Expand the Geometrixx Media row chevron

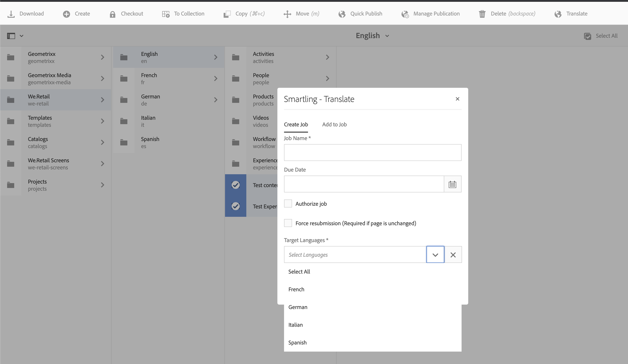[103, 78]
